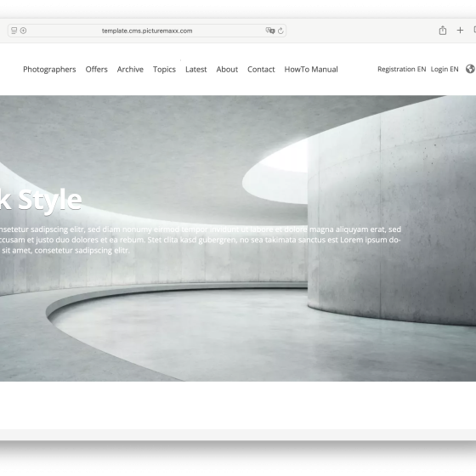This screenshot has width=476, height=476.
Task: Navigate to the About page
Action: coord(227,70)
